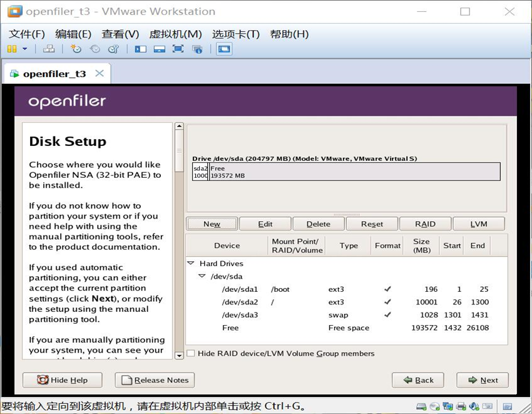Click the Reset button

pos(372,224)
